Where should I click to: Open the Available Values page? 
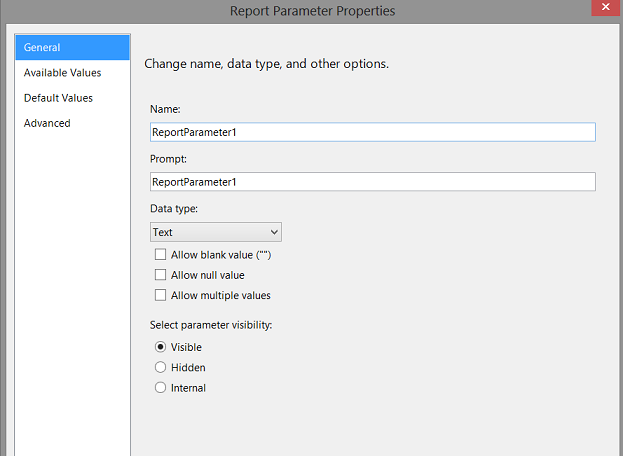coord(62,73)
